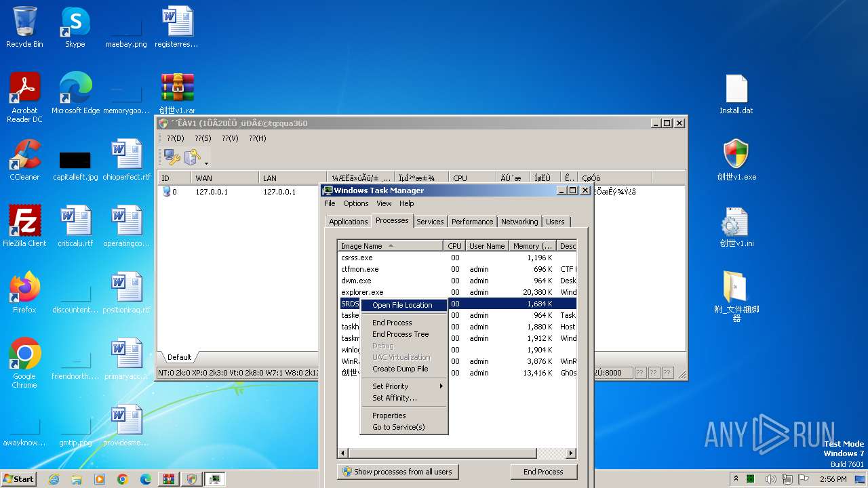
Task: Click the horizontal scrollbar left arrow in process list
Action: [343, 453]
